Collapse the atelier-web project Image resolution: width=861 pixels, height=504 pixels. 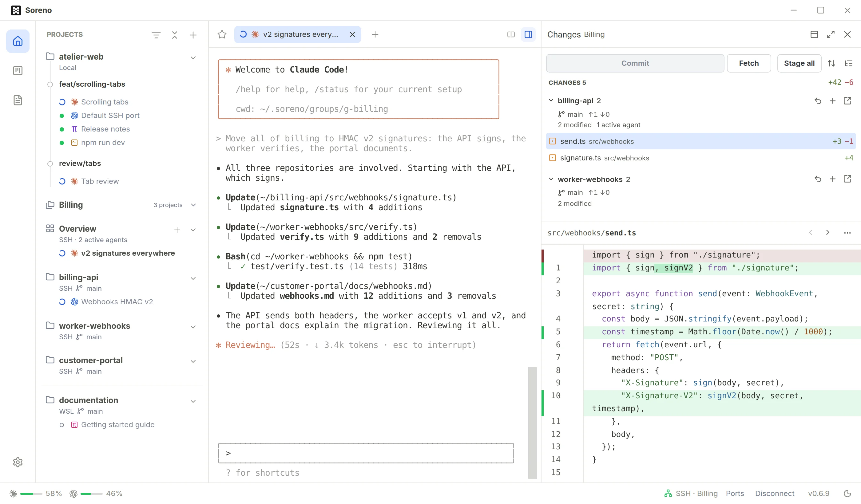click(x=193, y=57)
